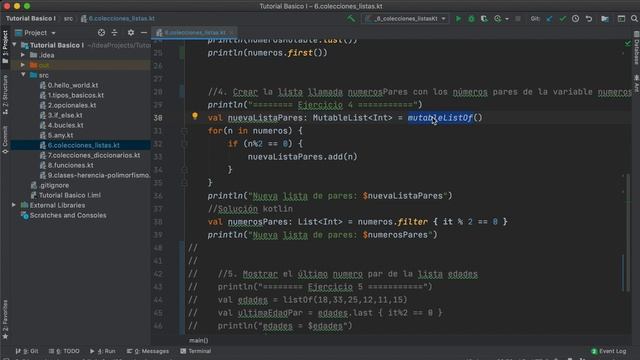
Task: Rollback changes with undo arrow icon
Action: [x=589, y=19]
